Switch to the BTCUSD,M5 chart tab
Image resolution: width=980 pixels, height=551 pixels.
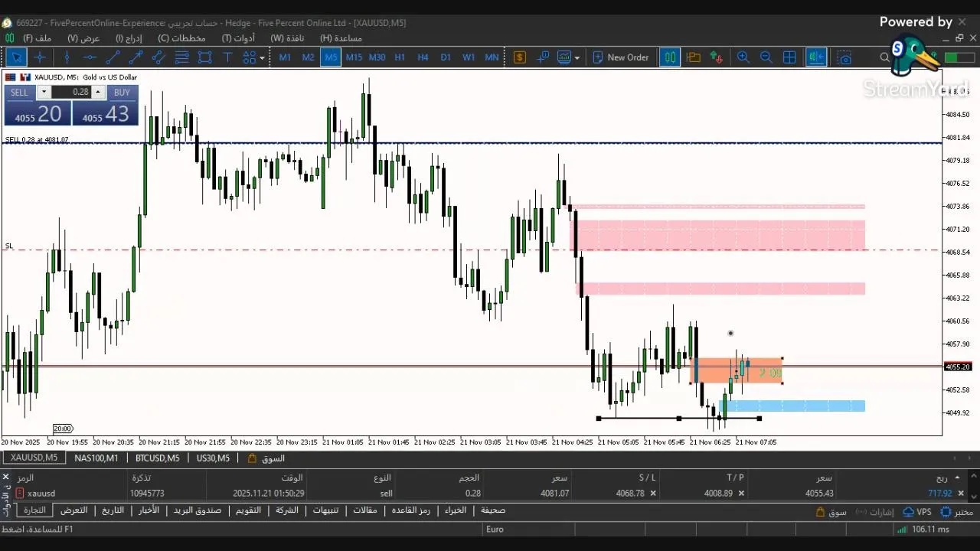(158, 458)
